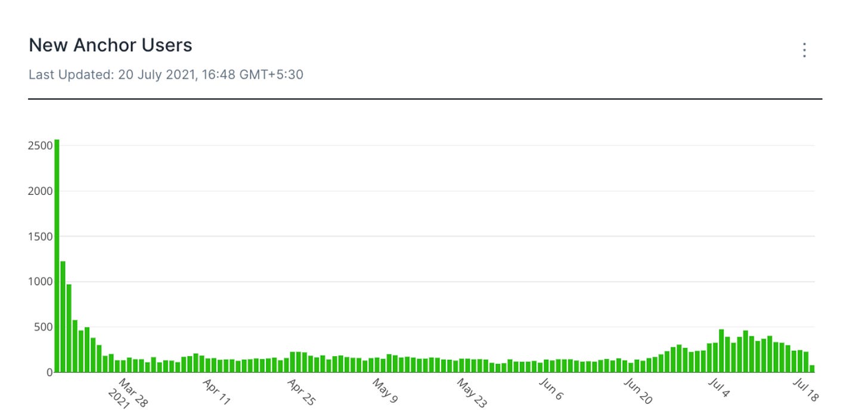Select the second bar near 1200
Image resolution: width=868 pixels, height=420 pixels.
[63, 316]
